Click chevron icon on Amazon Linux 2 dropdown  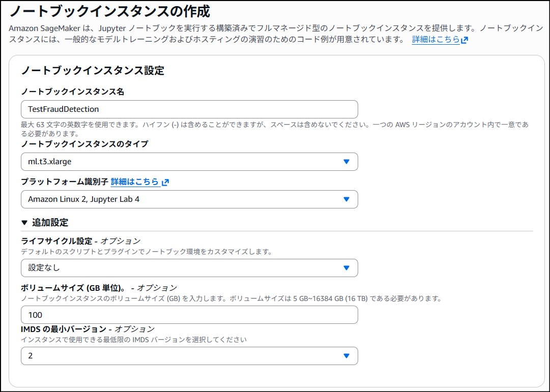346,199
